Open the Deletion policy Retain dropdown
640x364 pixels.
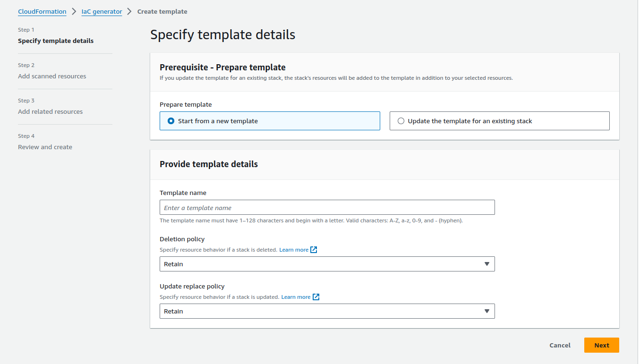click(327, 264)
